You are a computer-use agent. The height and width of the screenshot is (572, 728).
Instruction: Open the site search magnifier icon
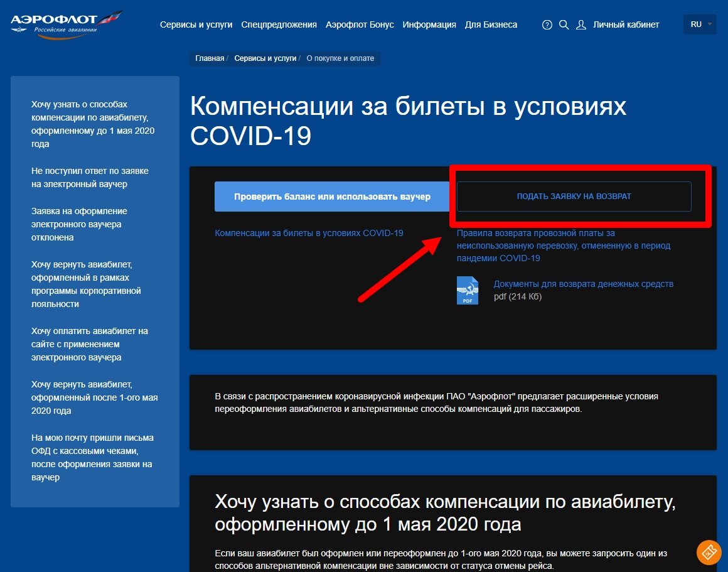coord(564,24)
